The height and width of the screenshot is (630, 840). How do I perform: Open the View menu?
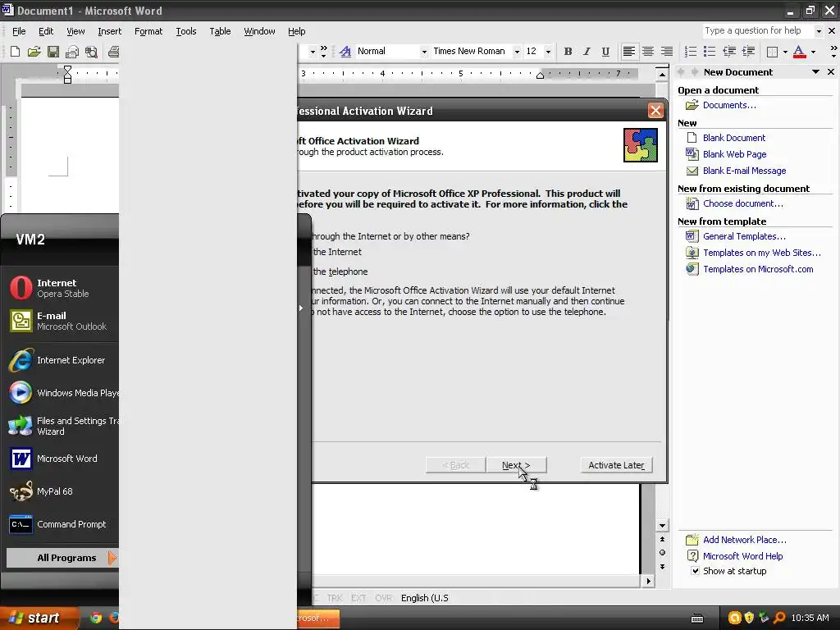coord(75,32)
